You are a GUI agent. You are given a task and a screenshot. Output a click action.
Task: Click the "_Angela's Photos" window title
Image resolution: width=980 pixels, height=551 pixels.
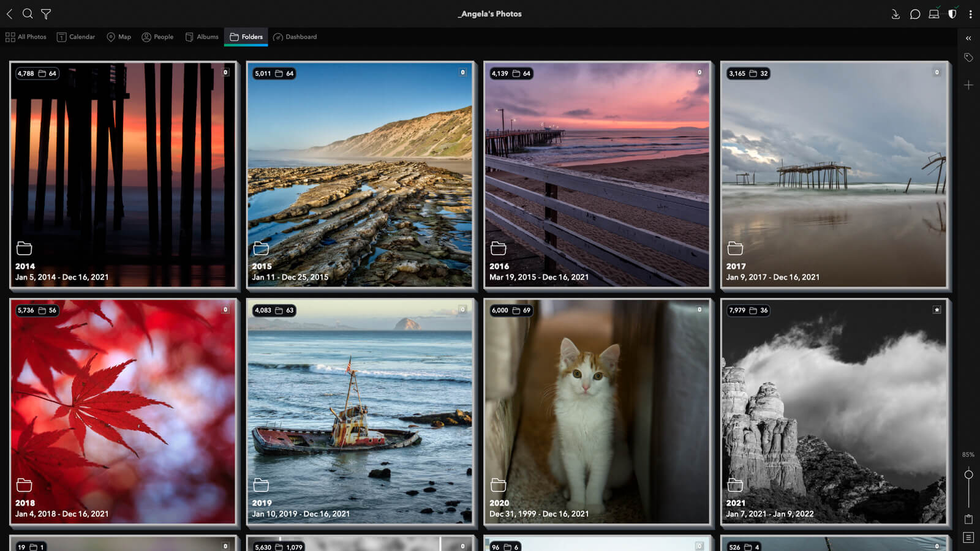click(490, 13)
